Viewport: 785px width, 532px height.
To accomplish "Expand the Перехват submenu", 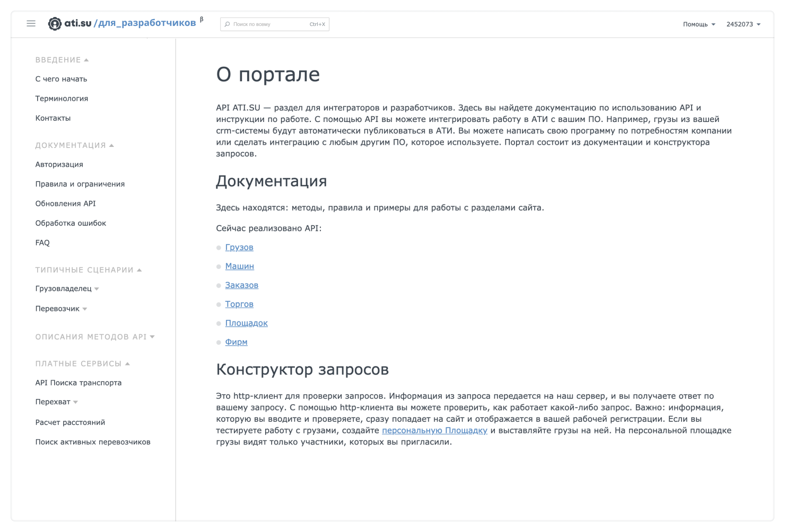I will 57,402.
